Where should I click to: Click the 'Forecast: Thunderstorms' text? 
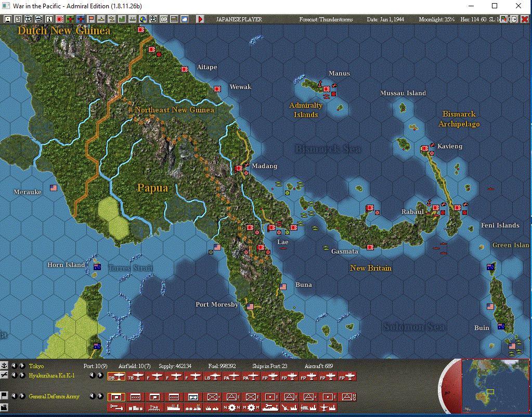[326, 19]
